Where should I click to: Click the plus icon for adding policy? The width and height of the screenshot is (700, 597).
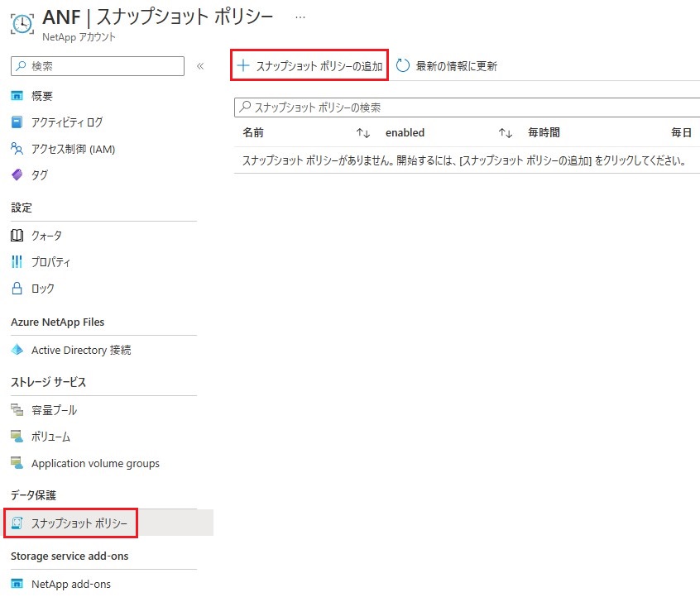coord(243,66)
